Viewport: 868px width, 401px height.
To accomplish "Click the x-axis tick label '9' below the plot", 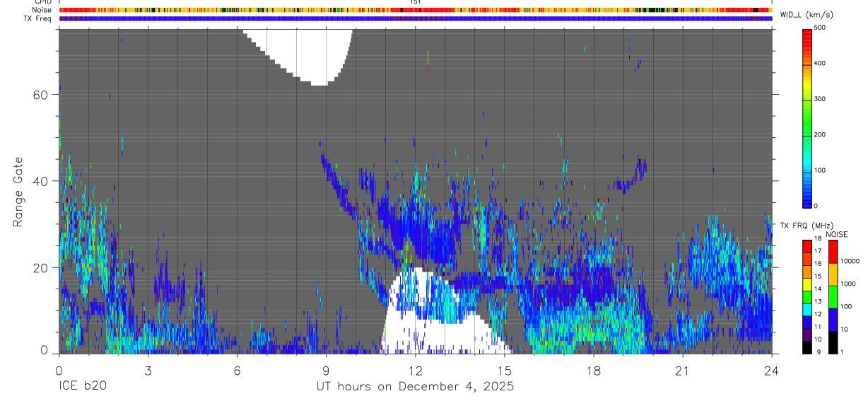I will click(x=326, y=370).
